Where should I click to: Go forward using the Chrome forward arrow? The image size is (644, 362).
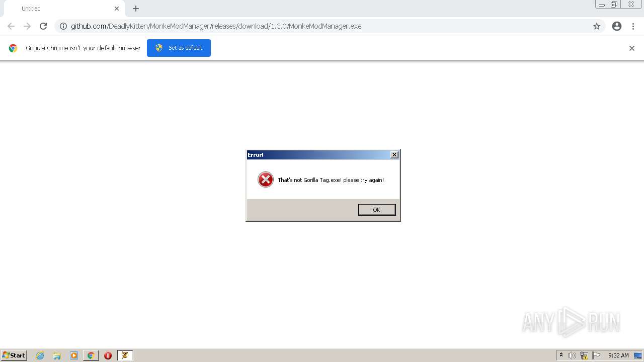[27, 26]
